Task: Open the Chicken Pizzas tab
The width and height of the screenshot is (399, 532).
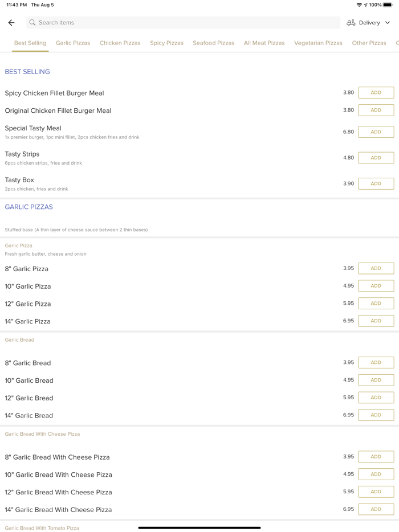Action: (x=120, y=43)
